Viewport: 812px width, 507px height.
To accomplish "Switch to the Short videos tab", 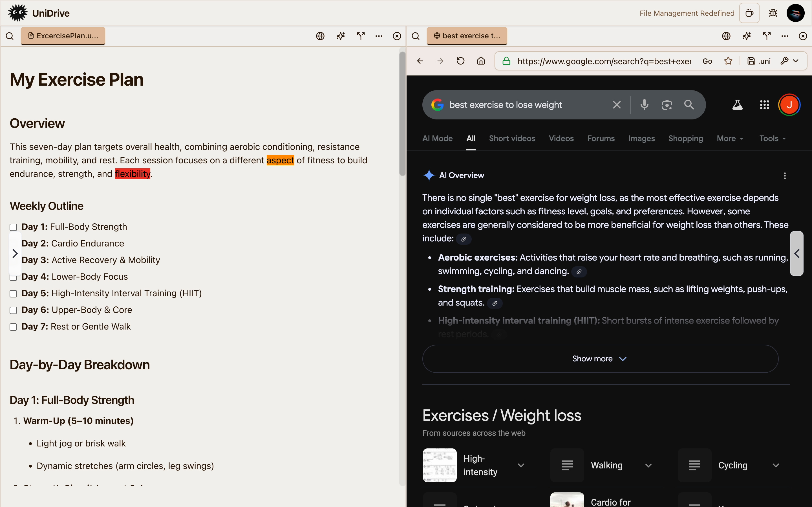I will click(512, 138).
